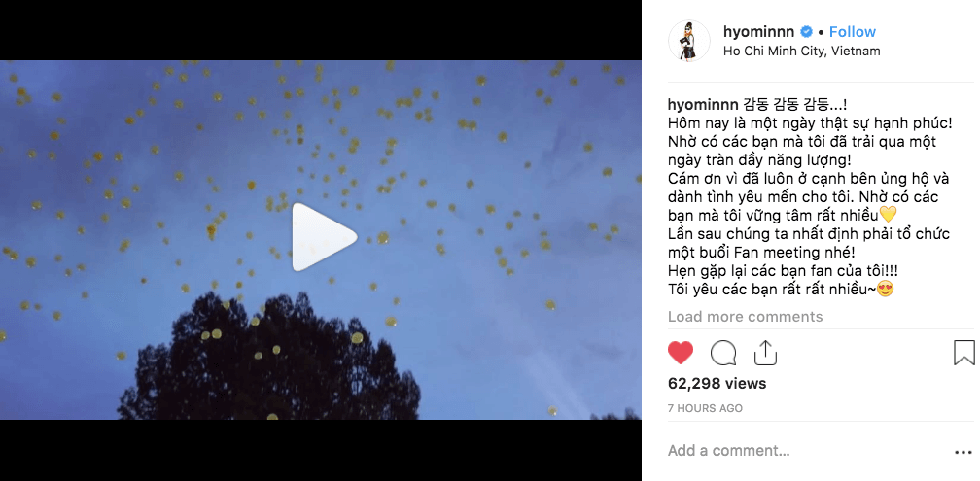Open comment bubble icon

click(x=723, y=353)
